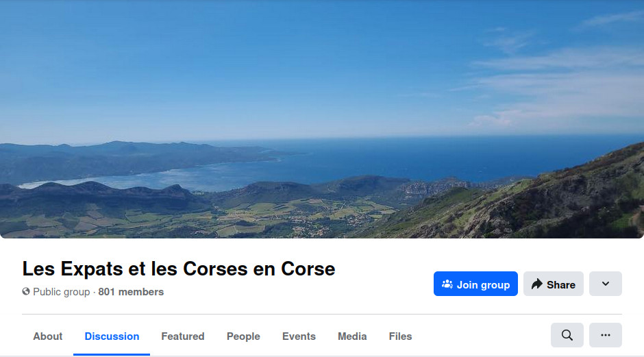Click the sea area of the cover image
The height and width of the screenshot is (357, 644).
[x=410, y=158]
